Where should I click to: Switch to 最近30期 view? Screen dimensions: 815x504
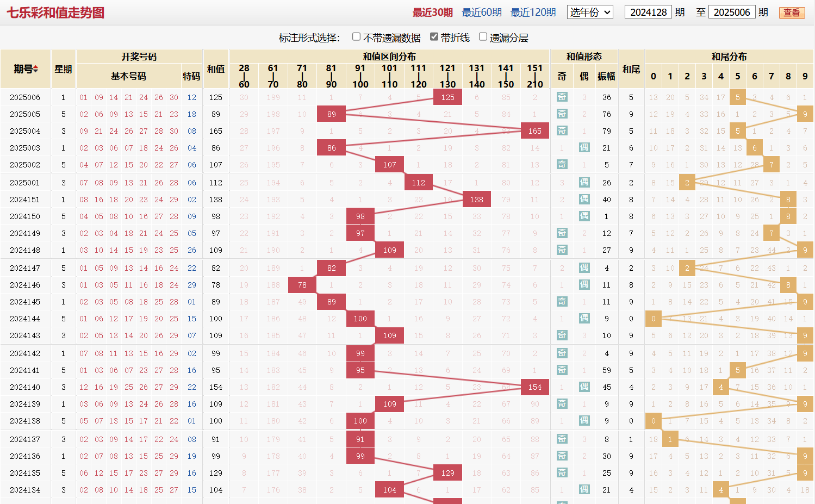(433, 13)
